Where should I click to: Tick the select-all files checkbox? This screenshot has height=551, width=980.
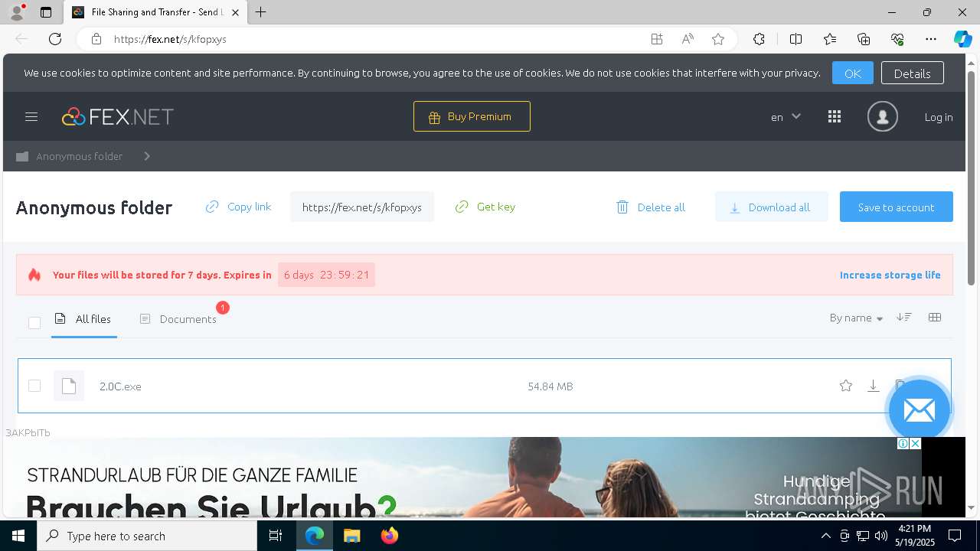click(34, 323)
